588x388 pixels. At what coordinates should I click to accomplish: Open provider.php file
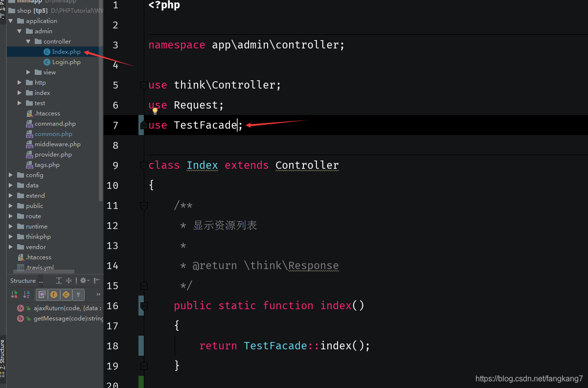[53, 155]
